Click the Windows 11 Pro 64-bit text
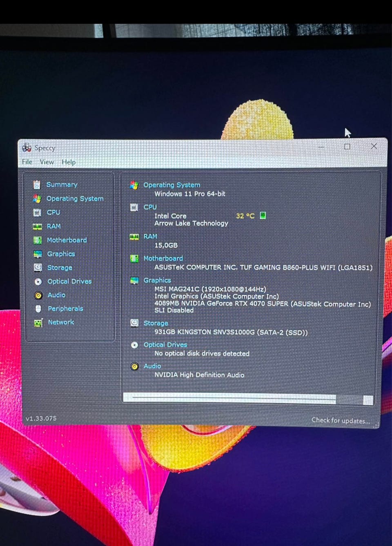The image size is (392, 546). 189,194
